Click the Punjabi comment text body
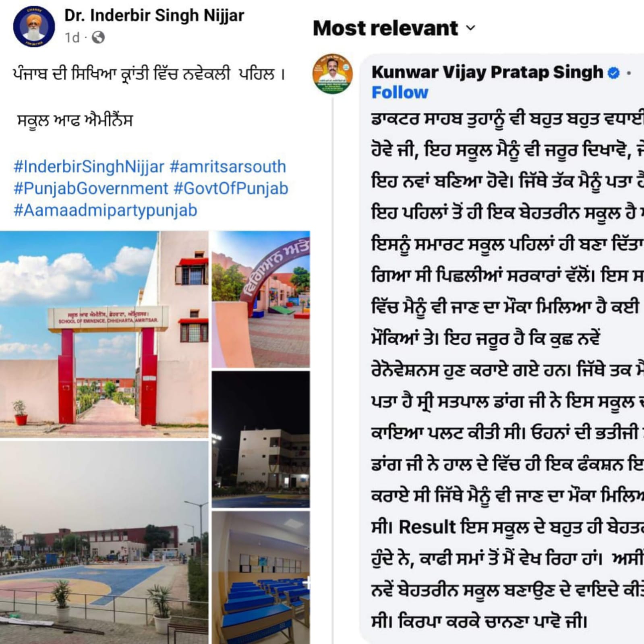 tap(507, 370)
